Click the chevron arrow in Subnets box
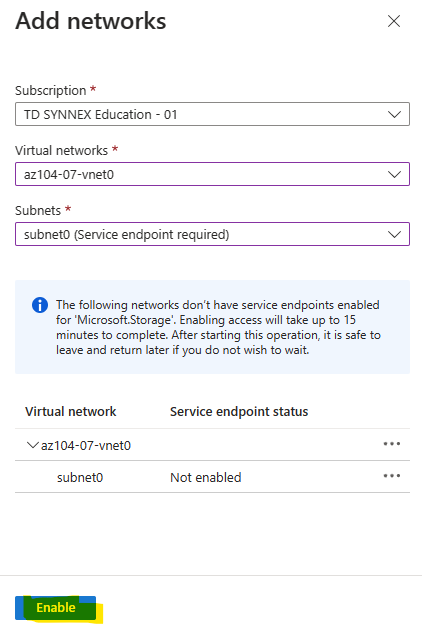422x628 pixels. tap(394, 234)
